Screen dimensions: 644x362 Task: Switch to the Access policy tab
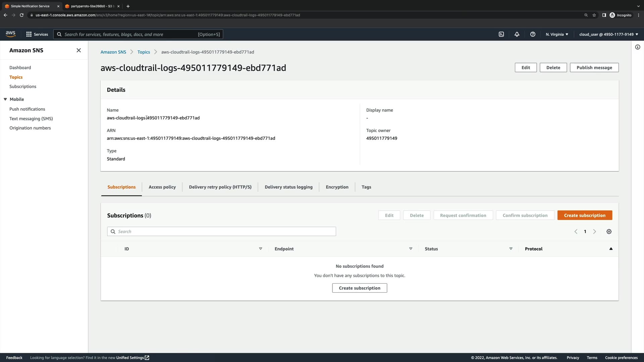(x=162, y=187)
